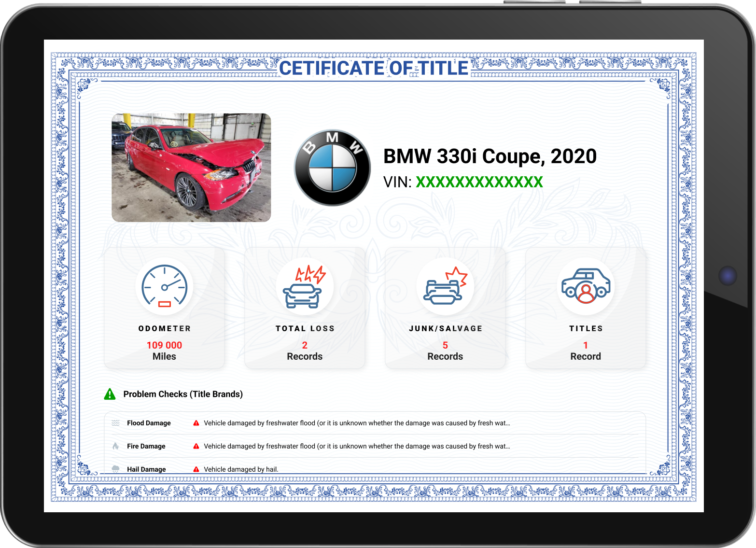The height and width of the screenshot is (548, 756).
Task: Click the BMW 330i Coupe, 2020 heading
Action: [490, 156]
